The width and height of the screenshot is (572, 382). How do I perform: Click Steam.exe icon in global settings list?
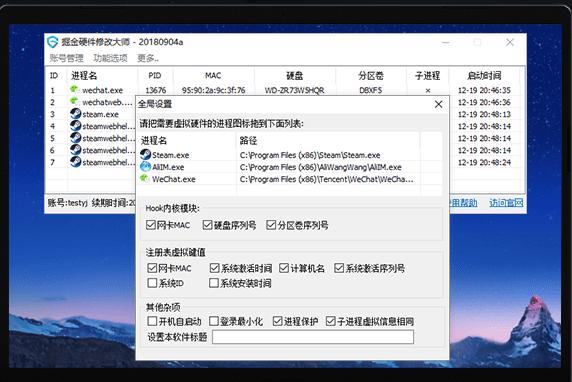[x=146, y=154]
